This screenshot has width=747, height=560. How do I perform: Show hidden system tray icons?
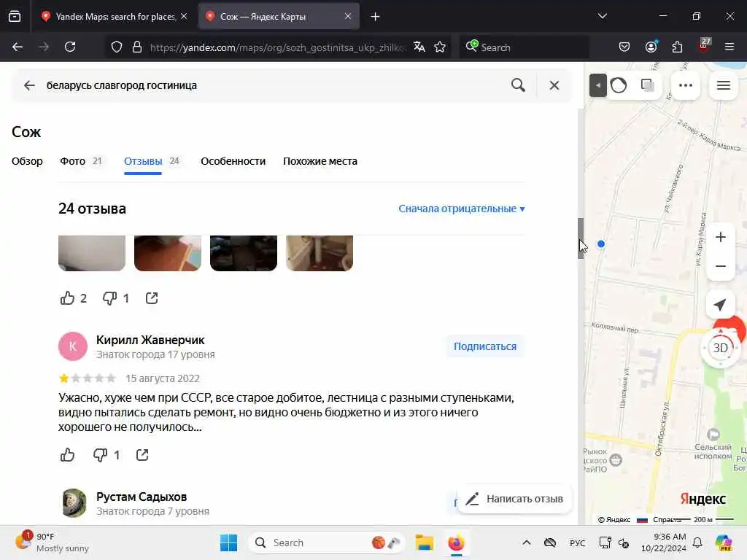(527, 542)
